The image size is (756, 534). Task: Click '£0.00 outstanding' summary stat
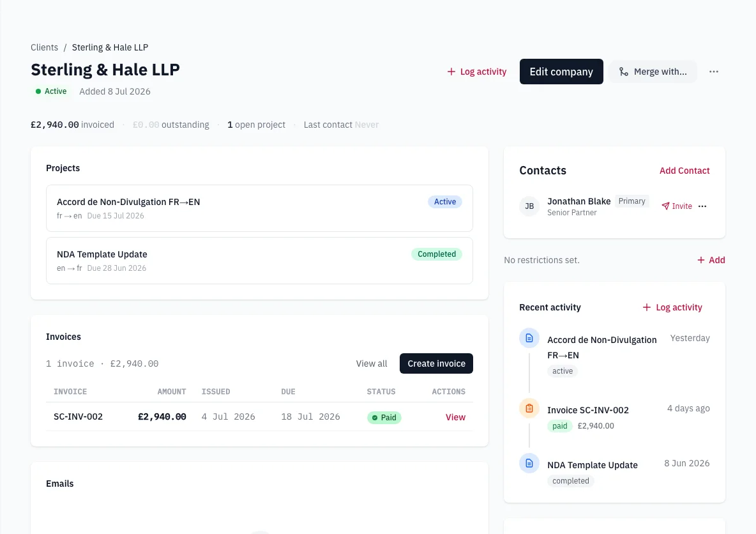coord(170,125)
